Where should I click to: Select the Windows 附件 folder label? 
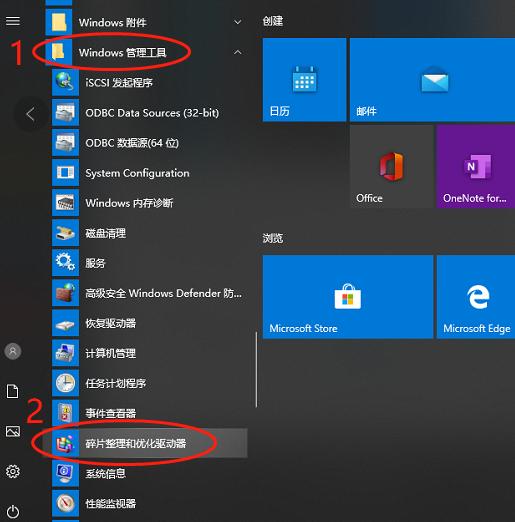pyautogui.click(x=112, y=23)
